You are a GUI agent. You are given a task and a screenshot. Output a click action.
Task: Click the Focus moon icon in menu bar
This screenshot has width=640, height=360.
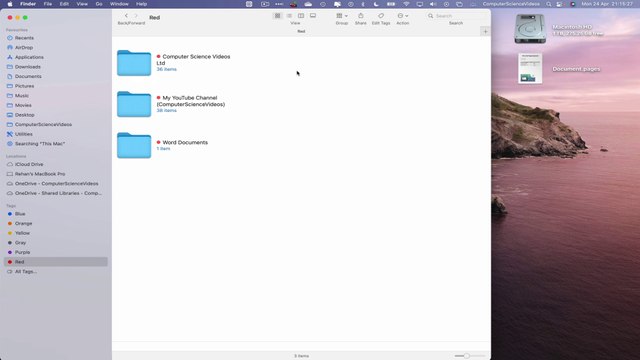[x=376, y=4]
